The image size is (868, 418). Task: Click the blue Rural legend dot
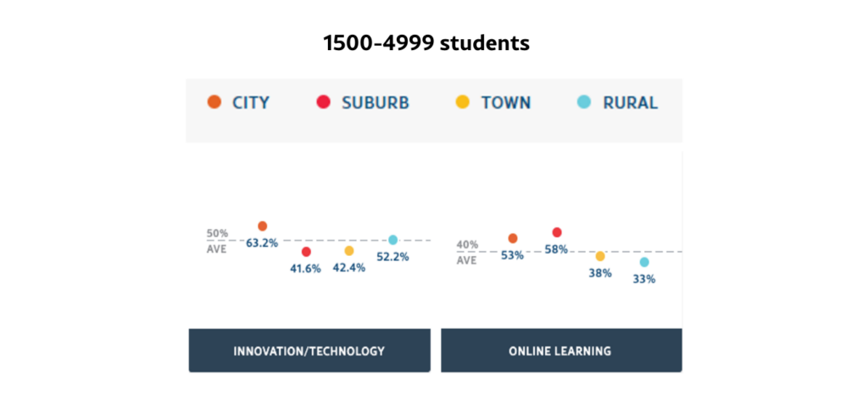[x=584, y=103]
